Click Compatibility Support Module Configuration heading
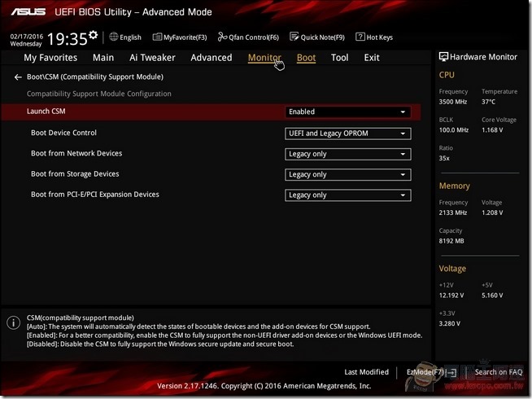The image size is (532, 399). (x=99, y=94)
